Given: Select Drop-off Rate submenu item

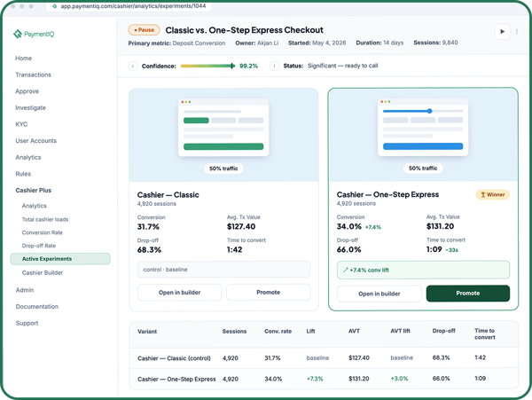Looking at the screenshot, I should click(x=39, y=246).
